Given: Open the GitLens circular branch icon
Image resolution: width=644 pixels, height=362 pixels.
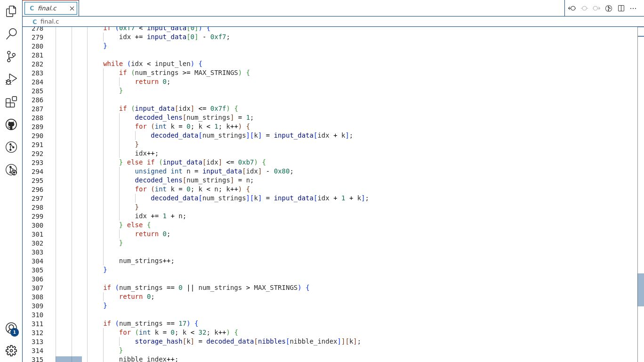Looking at the screenshot, I should (11, 147).
